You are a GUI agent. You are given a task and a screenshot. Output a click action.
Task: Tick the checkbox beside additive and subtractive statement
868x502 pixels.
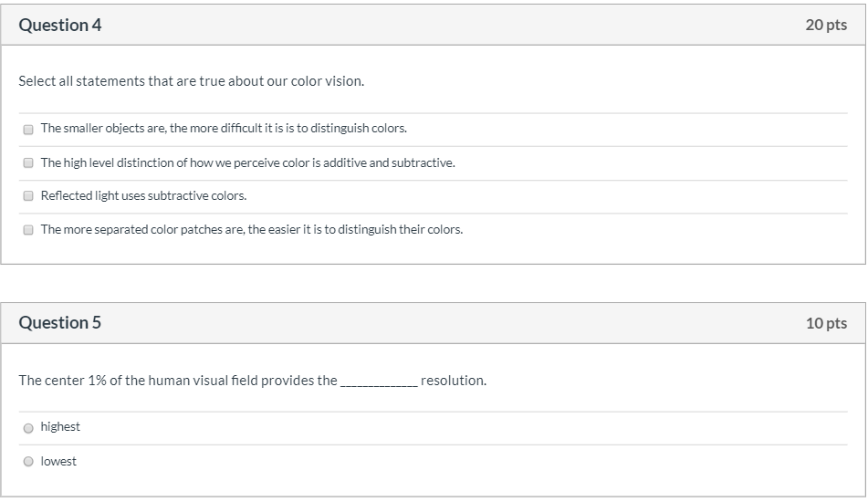click(x=28, y=162)
